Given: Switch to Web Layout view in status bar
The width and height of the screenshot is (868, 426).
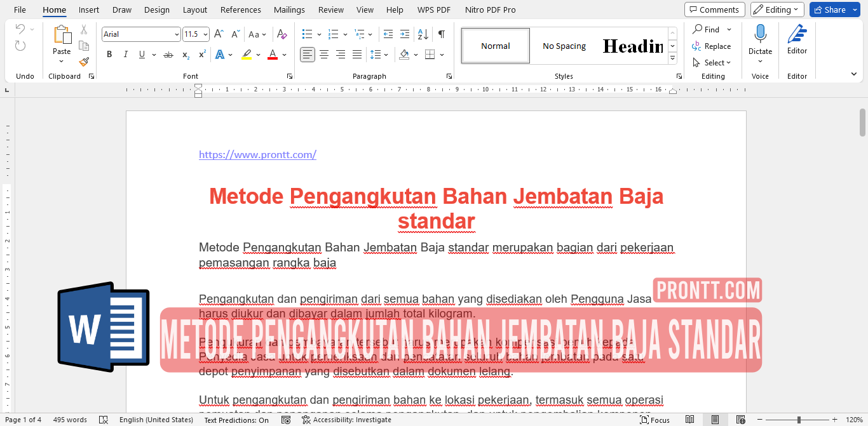Looking at the screenshot, I should coord(740,420).
